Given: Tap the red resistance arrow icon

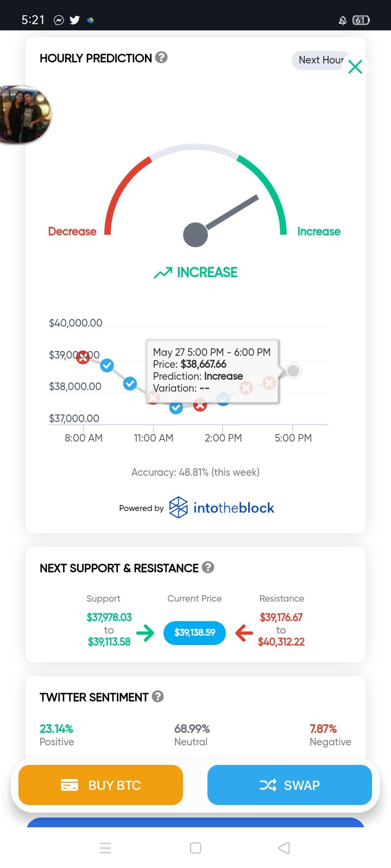Looking at the screenshot, I should coord(244,633).
